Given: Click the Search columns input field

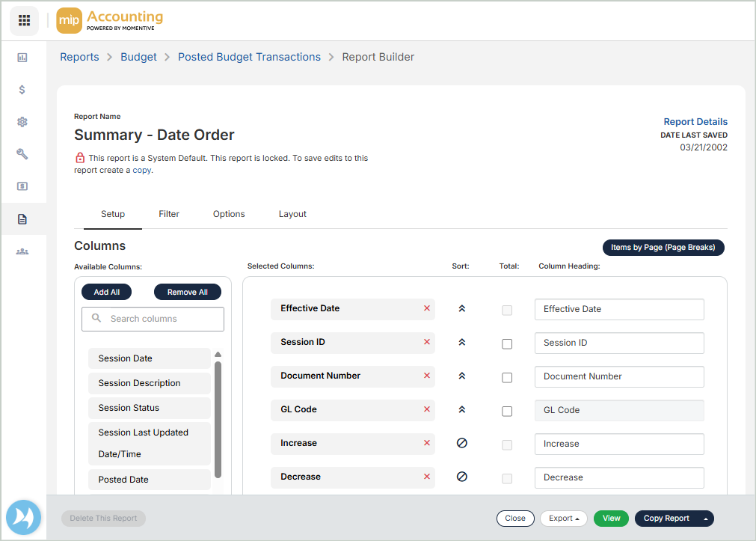Looking at the screenshot, I should pyautogui.click(x=153, y=319).
